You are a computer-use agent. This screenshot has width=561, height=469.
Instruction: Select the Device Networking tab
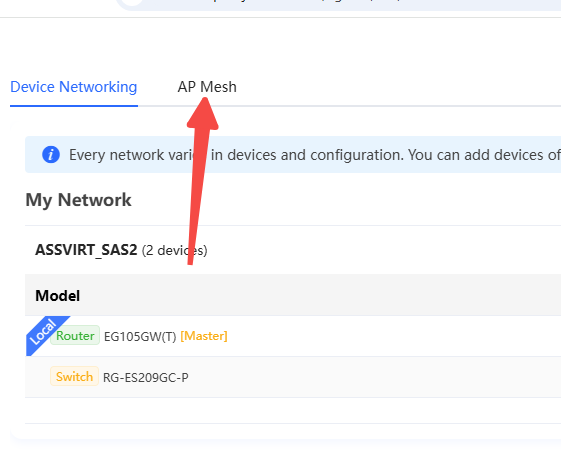[74, 87]
